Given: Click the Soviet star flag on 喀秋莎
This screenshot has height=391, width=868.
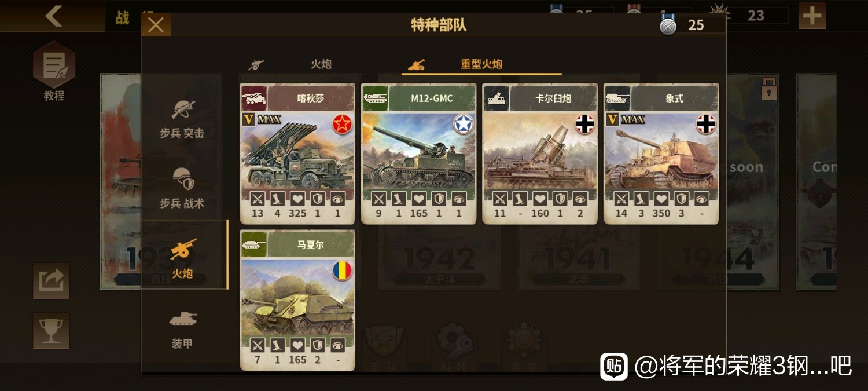Looking at the screenshot, I should click(342, 124).
